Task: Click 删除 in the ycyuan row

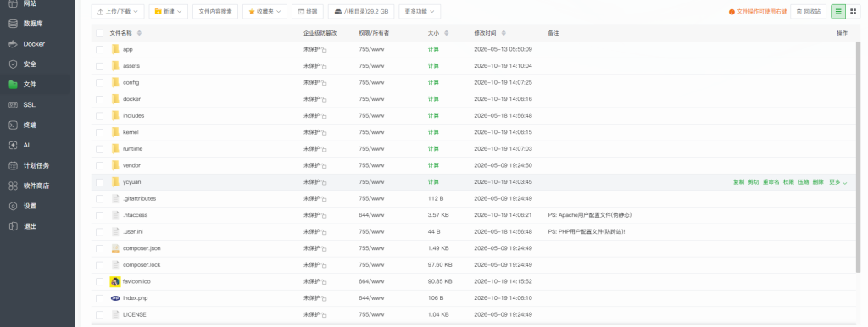Action: (x=818, y=182)
